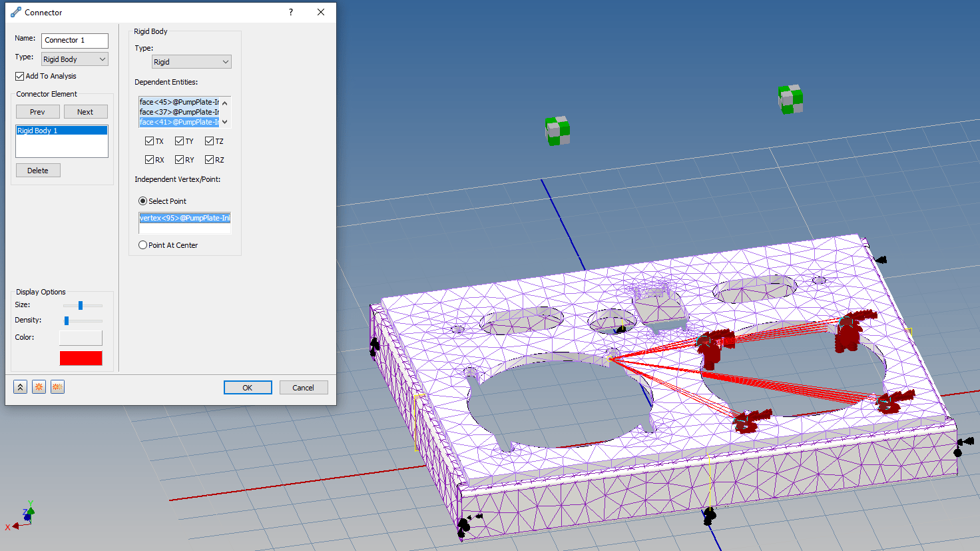Image resolution: width=980 pixels, height=551 pixels.
Task: Choose the Point At Center radio button
Action: click(x=142, y=245)
